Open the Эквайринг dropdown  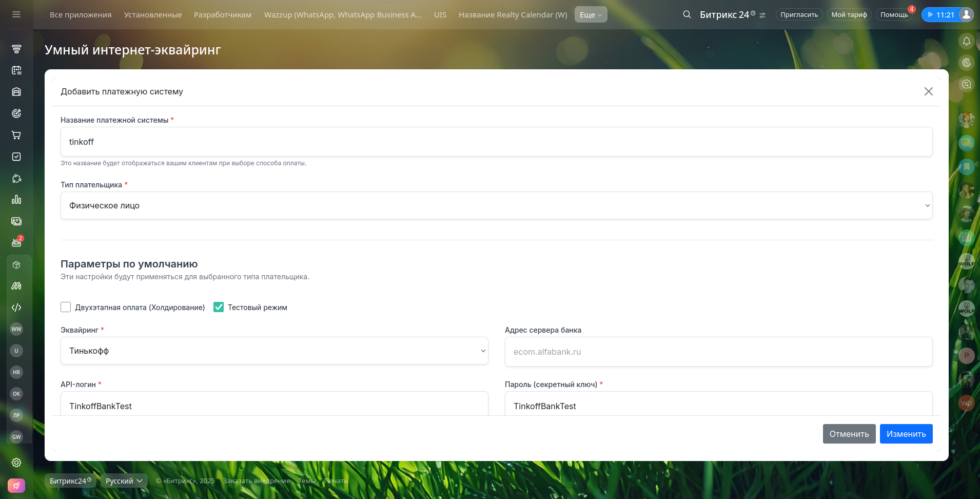(274, 351)
